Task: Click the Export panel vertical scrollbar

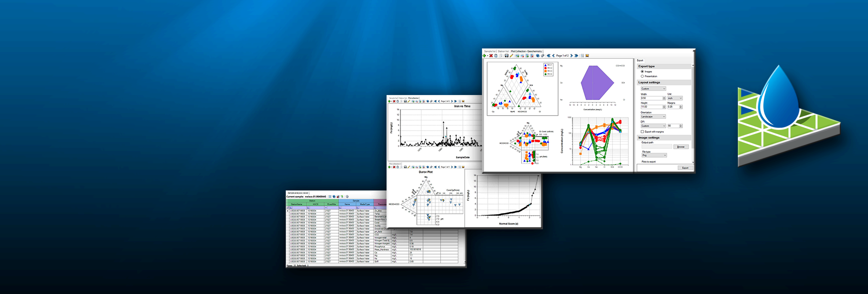Action: point(693,113)
